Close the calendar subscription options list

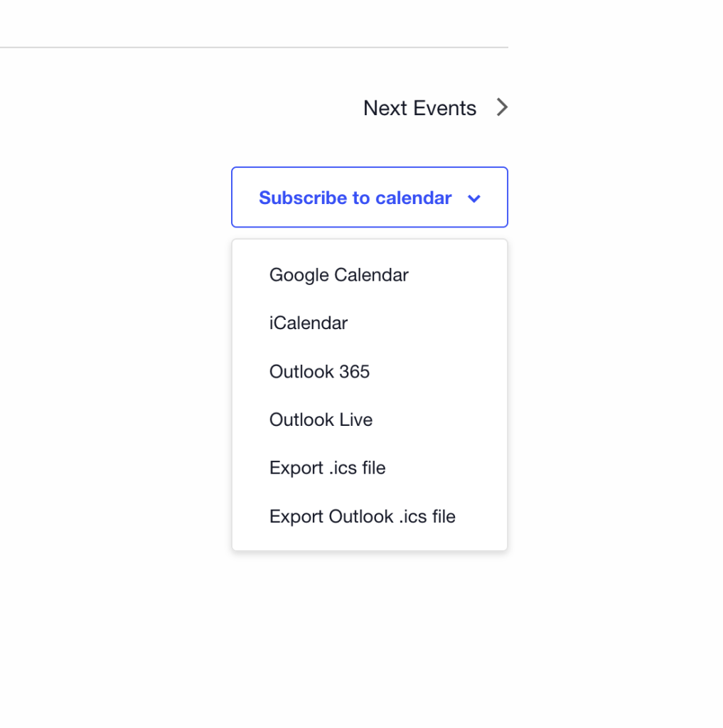pyautogui.click(x=369, y=198)
